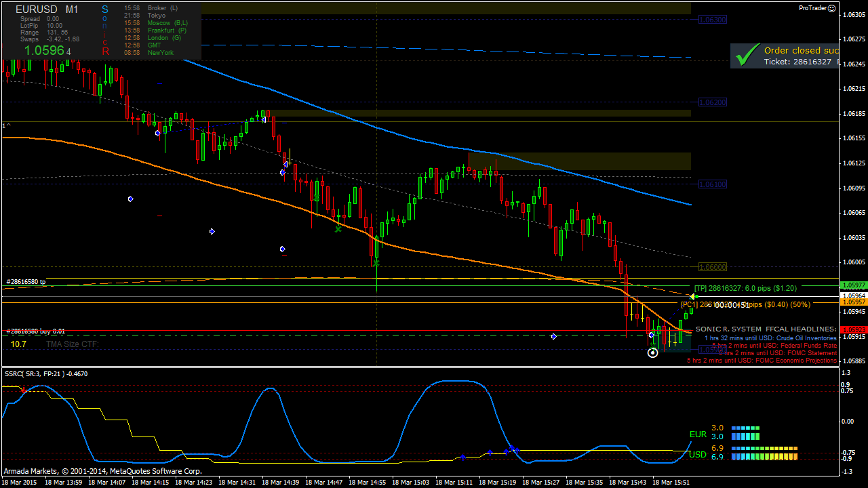Screen dimensions: 868x488
Task: Click the Tokyo session row
Action: [x=145, y=15]
